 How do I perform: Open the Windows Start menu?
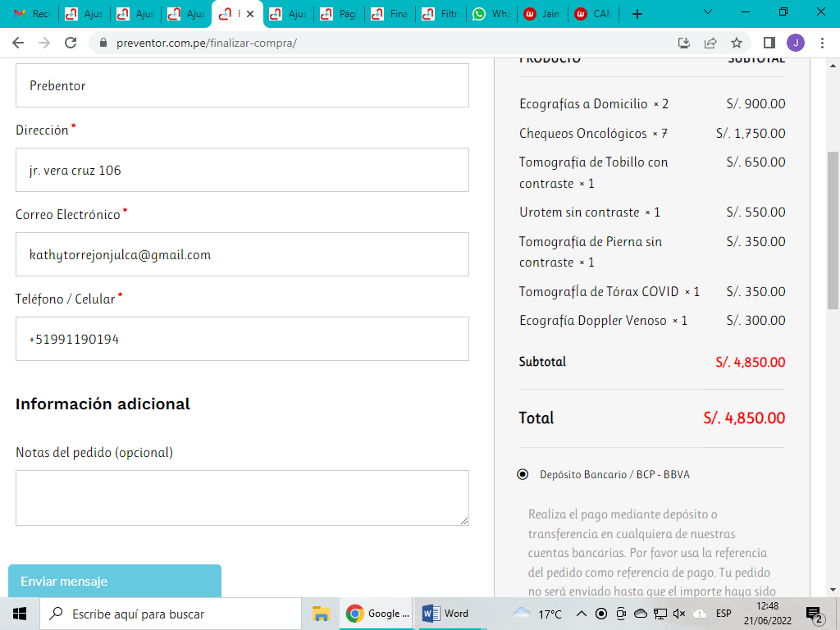point(20,614)
